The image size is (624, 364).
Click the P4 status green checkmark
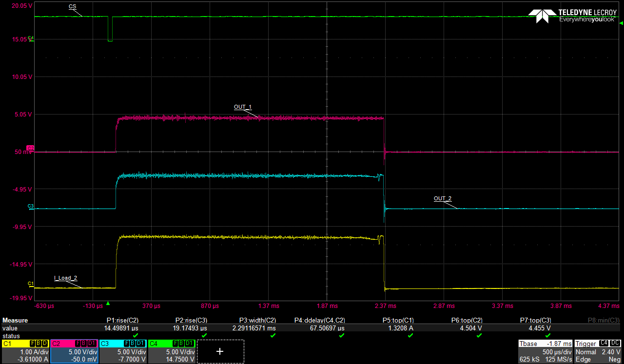pyautogui.click(x=342, y=336)
